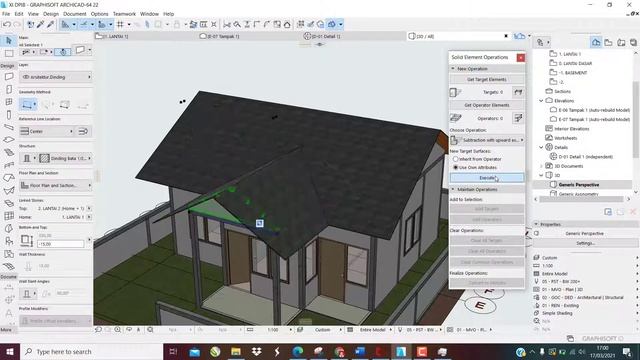Select the Beam tool in the Design toolbox

tap(9, 127)
